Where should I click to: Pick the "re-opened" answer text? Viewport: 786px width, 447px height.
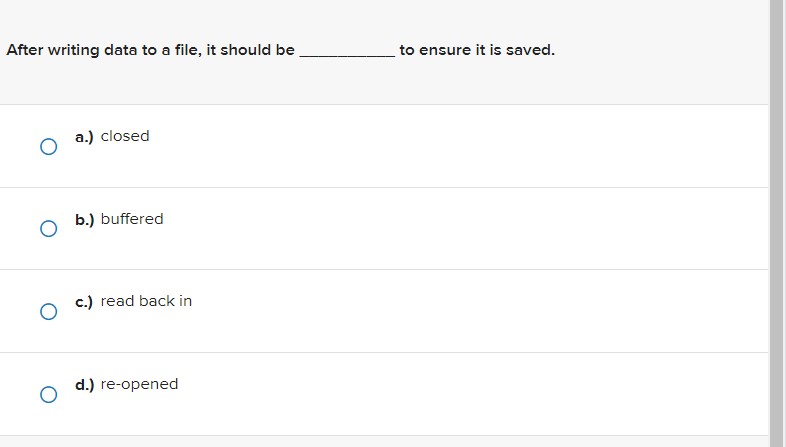[x=139, y=384]
